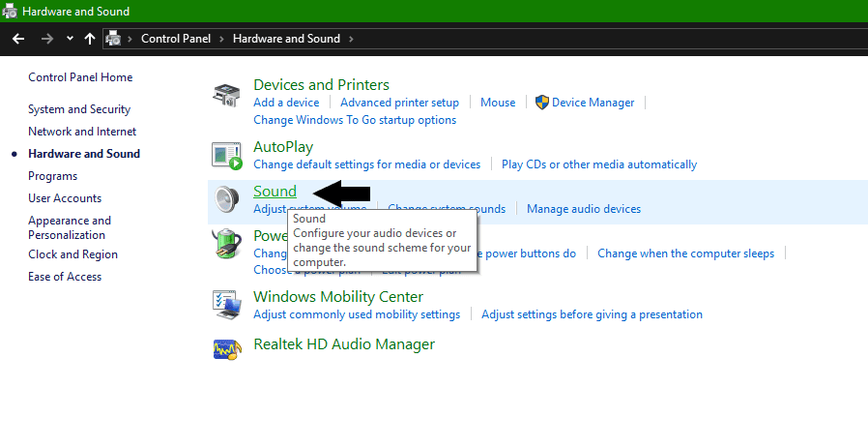868x447 pixels.
Task: Click the Devices and Printers icon
Action: click(226, 95)
